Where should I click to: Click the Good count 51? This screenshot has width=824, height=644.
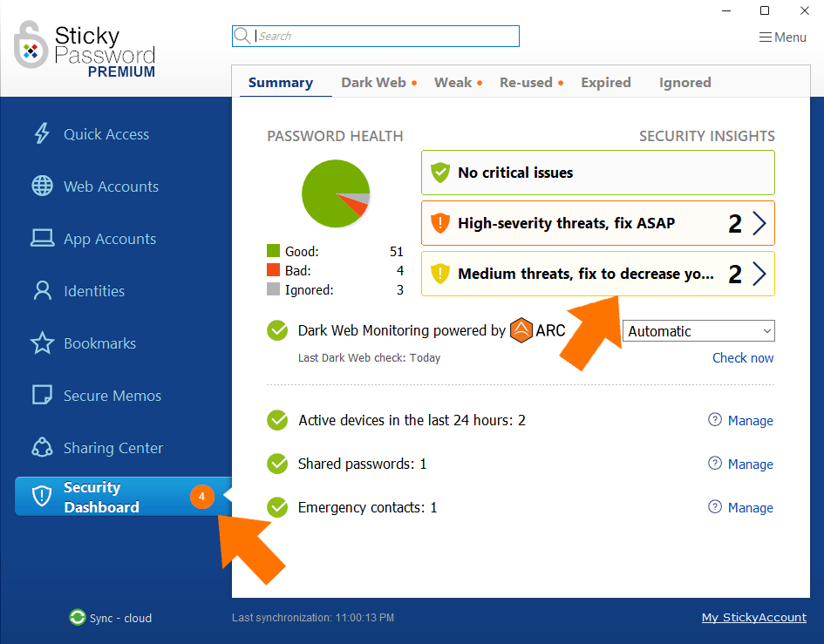pyautogui.click(x=396, y=252)
